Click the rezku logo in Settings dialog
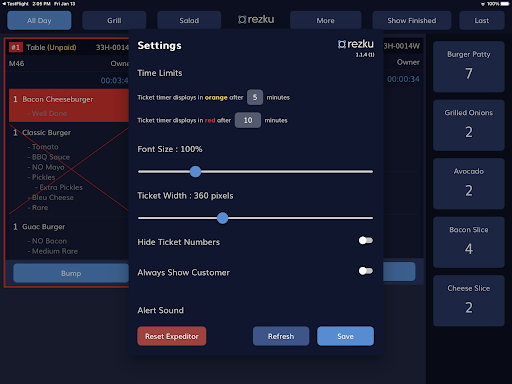512x384 pixels. 356,44
